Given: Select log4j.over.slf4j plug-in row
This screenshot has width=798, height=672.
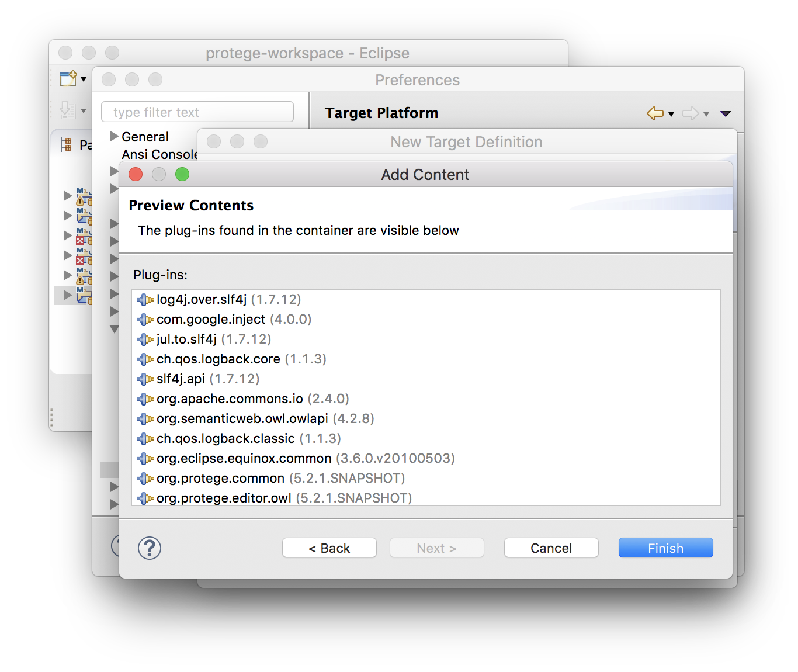Looking at the screenshot, I should [x=426, y=300].
